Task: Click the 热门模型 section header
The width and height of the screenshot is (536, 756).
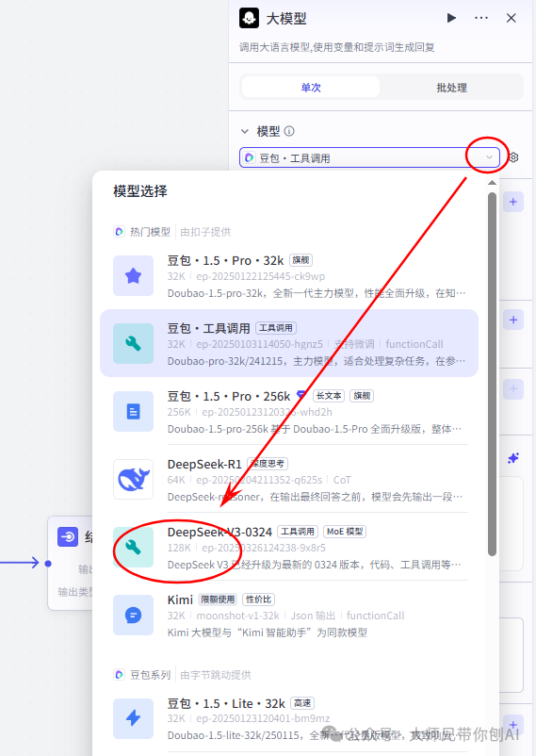Action: (151, 232)
